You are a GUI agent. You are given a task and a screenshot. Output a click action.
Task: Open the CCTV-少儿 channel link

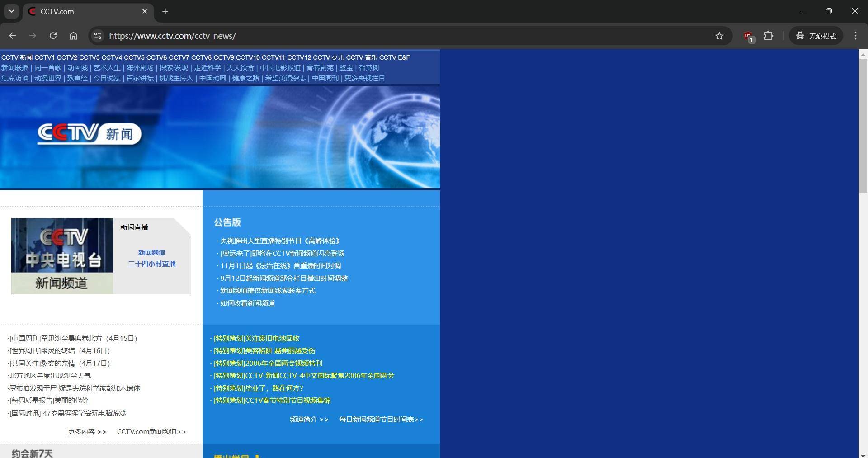tap(328, 57)
